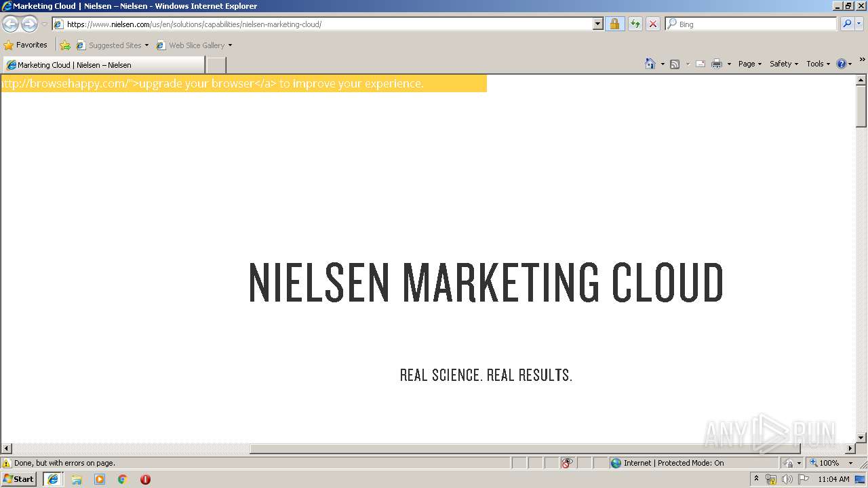The width and height of the screenshot is (868, 488).
Task: Expand the Home button dropdown arrow
Action: point(663,64)
